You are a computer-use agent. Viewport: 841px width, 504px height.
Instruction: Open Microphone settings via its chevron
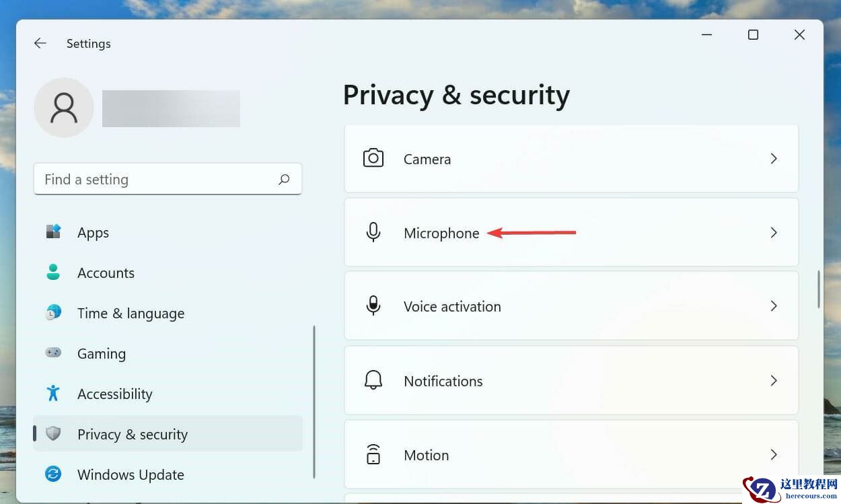click(774, 233)
